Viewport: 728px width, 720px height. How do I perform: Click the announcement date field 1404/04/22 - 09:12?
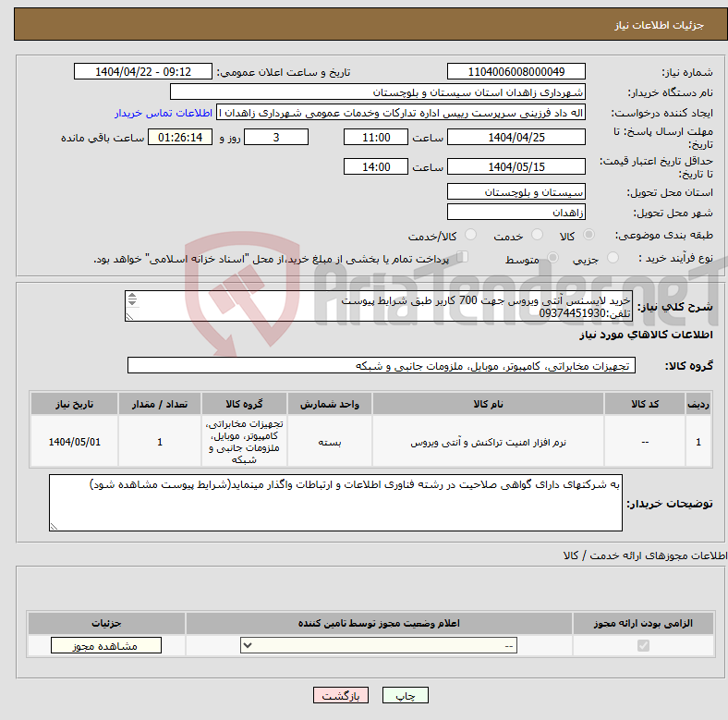click(143, 71)
